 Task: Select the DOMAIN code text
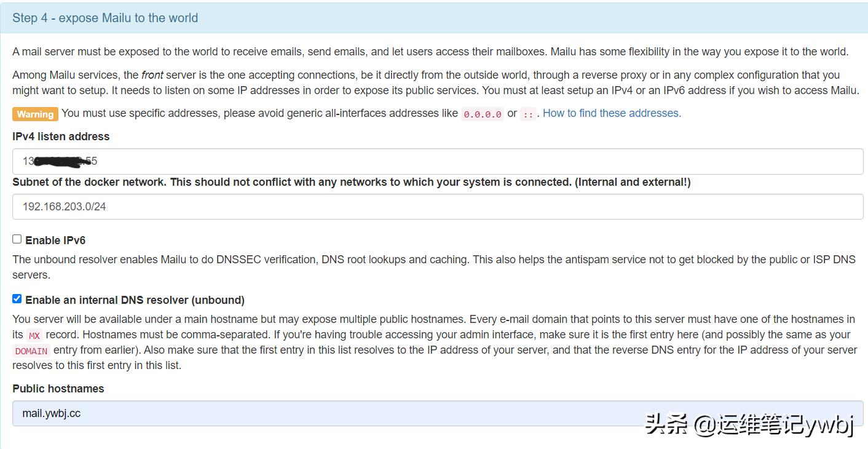[31, 351]
